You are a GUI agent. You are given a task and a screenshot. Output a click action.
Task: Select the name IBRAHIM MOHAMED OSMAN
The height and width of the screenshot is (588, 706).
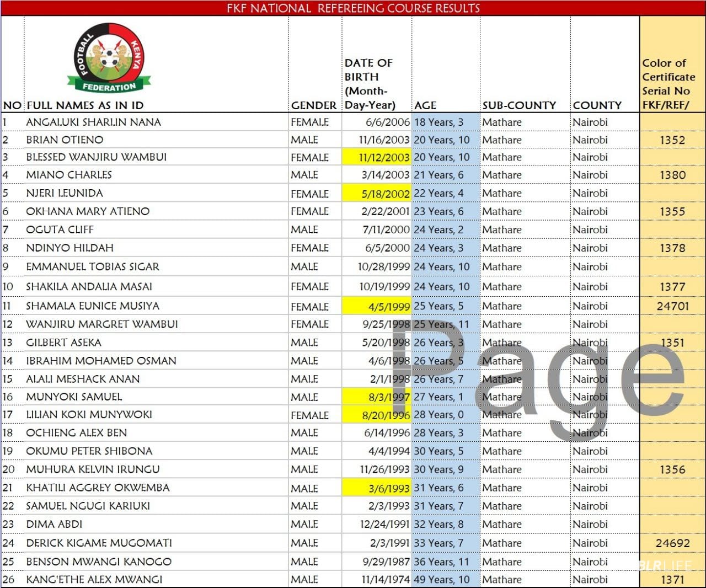pyautogui.click(x=101, y=361)
